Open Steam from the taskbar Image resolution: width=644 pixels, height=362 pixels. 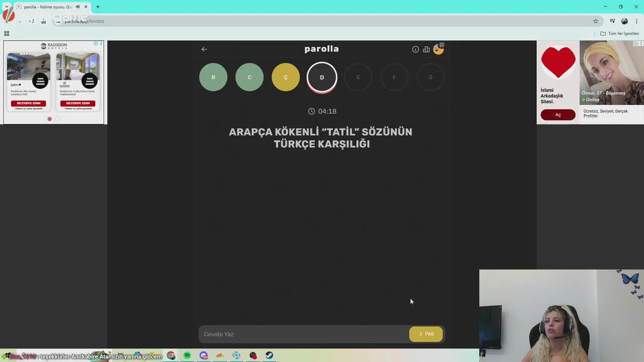(x=269, y=355)
